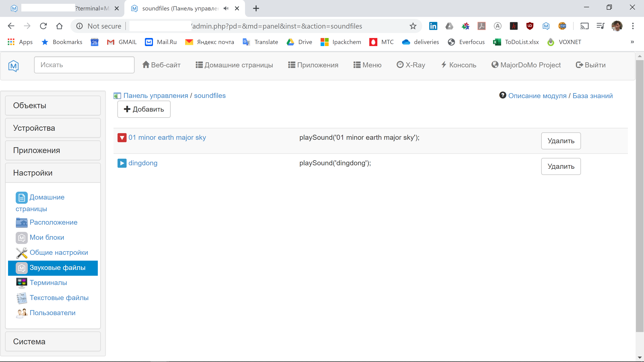Open the Описание модуля link
644x362 pixels.
tap(538, 96)
